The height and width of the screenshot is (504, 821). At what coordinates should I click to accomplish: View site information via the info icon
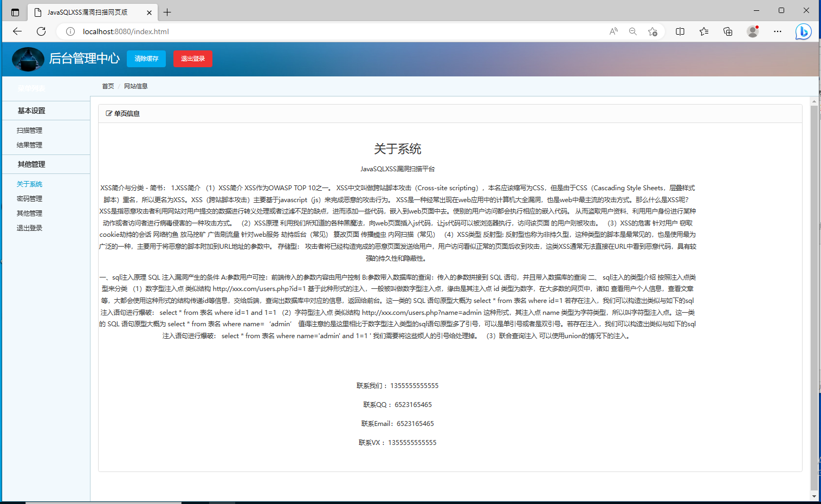click(x=70, y=31)
